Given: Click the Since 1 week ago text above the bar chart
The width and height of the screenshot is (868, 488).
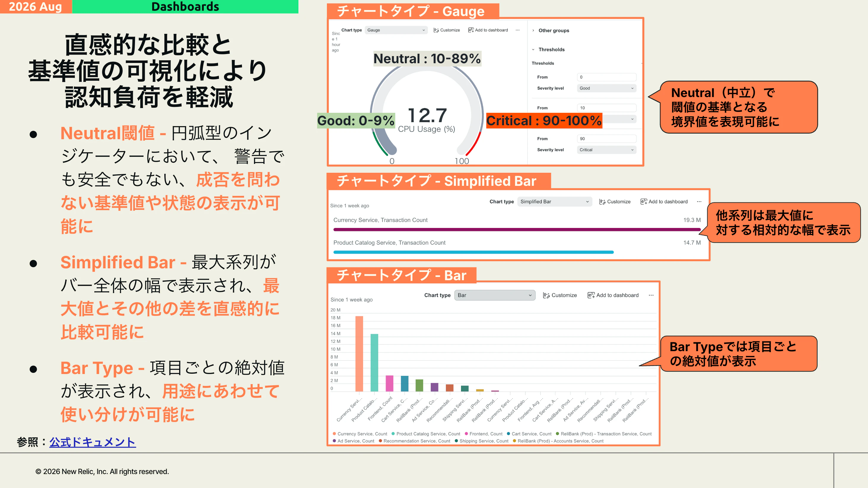Looking at the screenshot, I should click(352, 300).
